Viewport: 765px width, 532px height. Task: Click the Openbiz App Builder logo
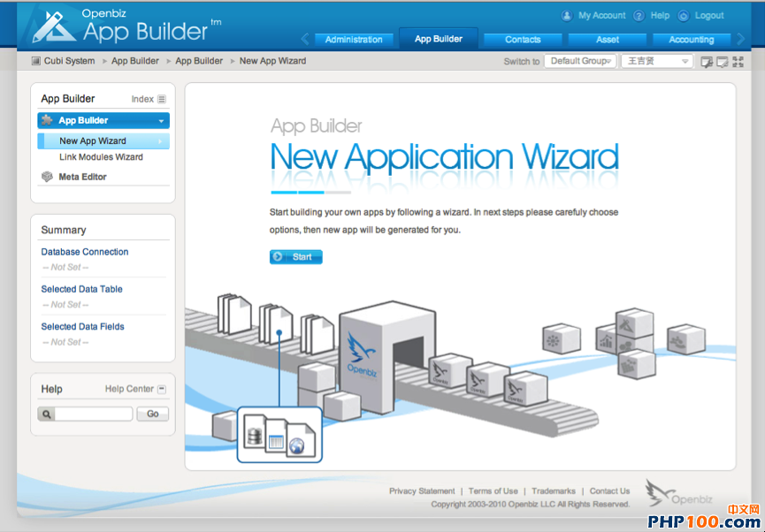pyautogui.click(x=124, y=27)
